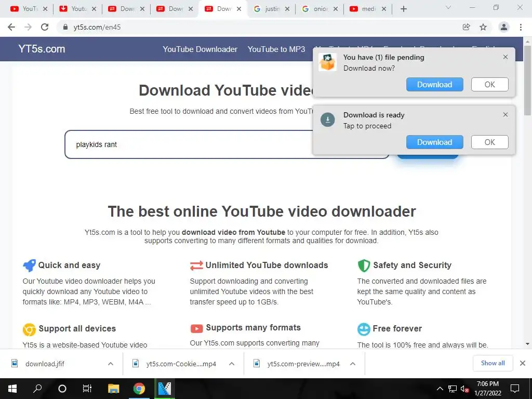Open the video editor app on taskbar
The image size is (532, 399).
point(165,389)
